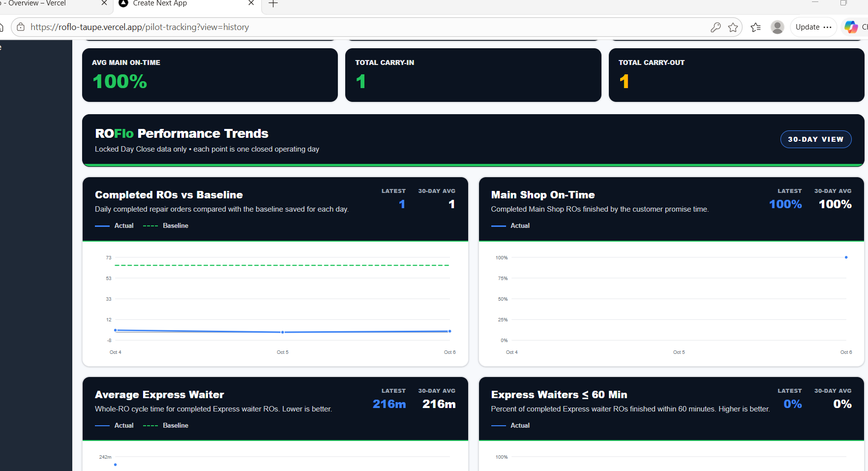Screen dimensions: 868x471
Task: Click the green dashed baseline line
Action: pos(282,265)
